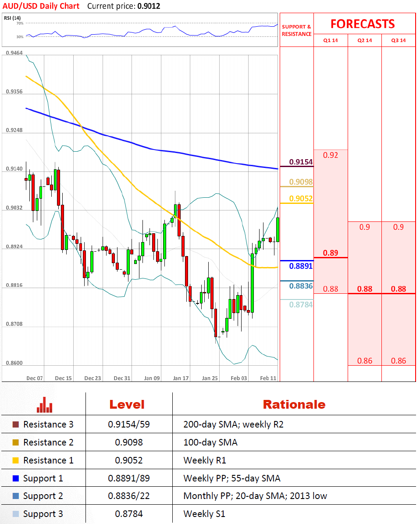The image size is (420, 524).
Task: Click the 0.9052 resistance level label
Action: (301, 199)
